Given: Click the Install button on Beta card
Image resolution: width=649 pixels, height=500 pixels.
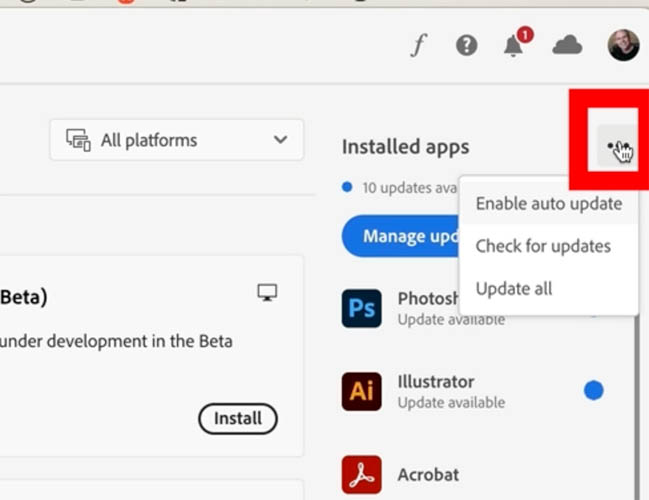Looking at the screenshot, I should 238,418.
